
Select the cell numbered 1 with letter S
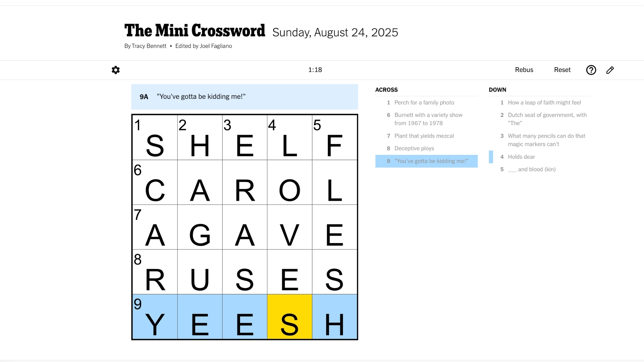[155, 137]
